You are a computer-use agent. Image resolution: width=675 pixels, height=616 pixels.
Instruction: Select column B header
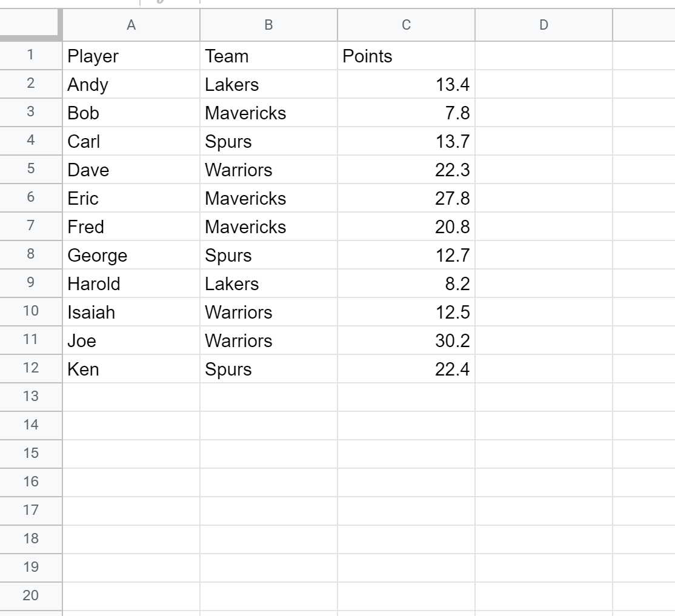click(x=268, y=25)
